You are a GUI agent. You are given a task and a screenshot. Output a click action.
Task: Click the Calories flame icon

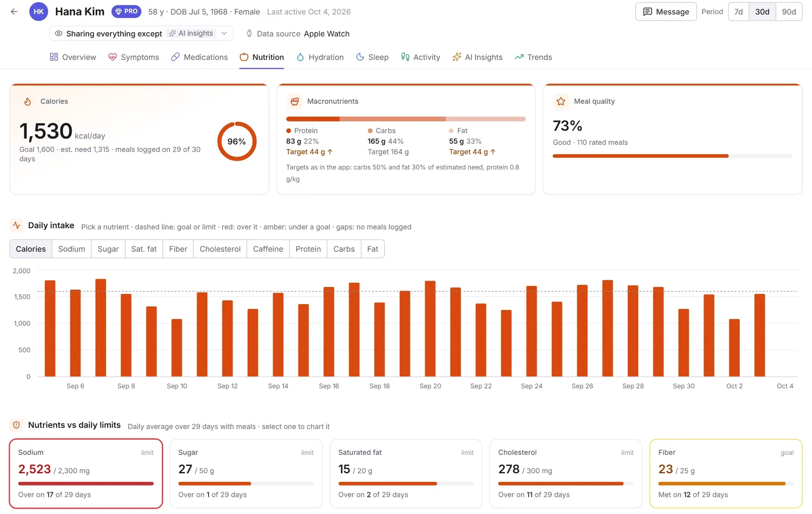[x=28, y=101]
